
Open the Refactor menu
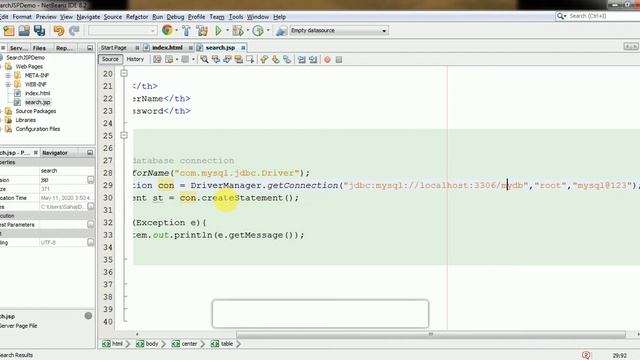pos(137,17)
